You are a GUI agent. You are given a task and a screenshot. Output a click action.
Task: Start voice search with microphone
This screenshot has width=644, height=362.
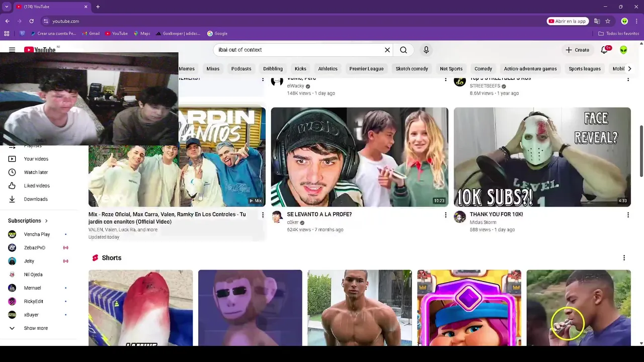[x=426, y=50]
